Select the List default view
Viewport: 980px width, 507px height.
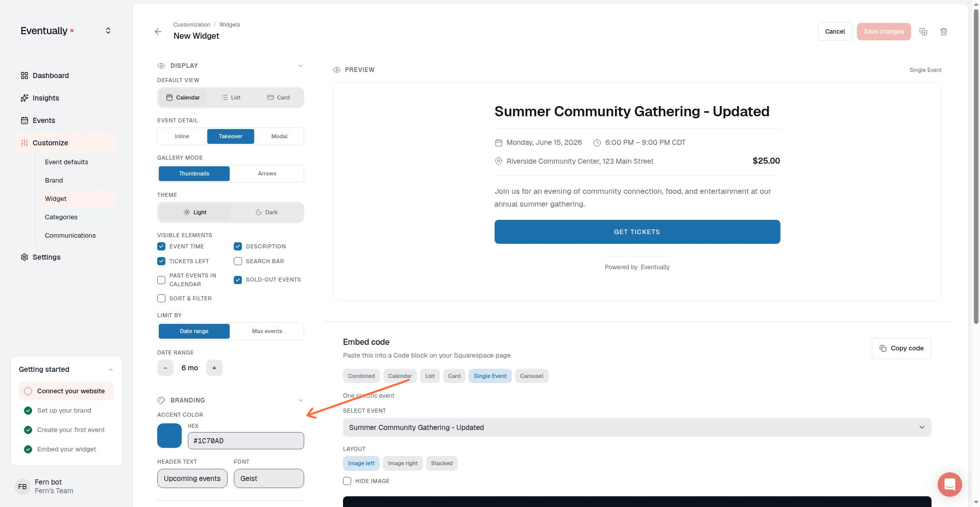(231, 97)
